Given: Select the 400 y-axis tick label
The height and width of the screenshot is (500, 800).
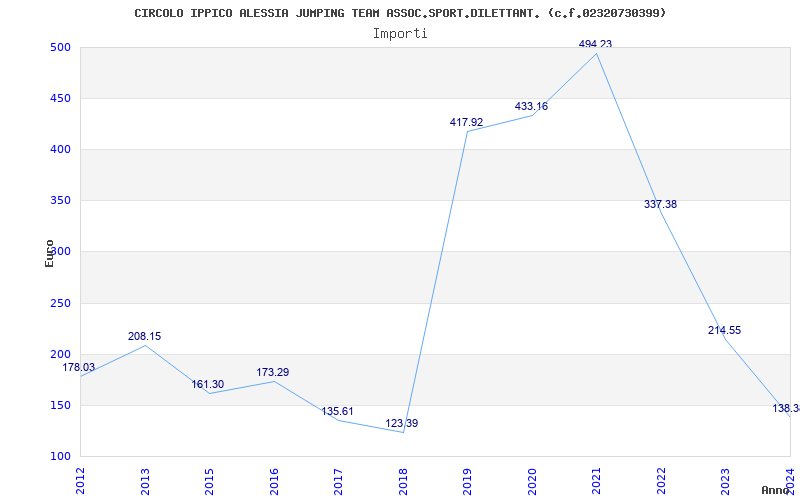Looking at the screenshot, I should pyautogui.click(x=60, y=149).
